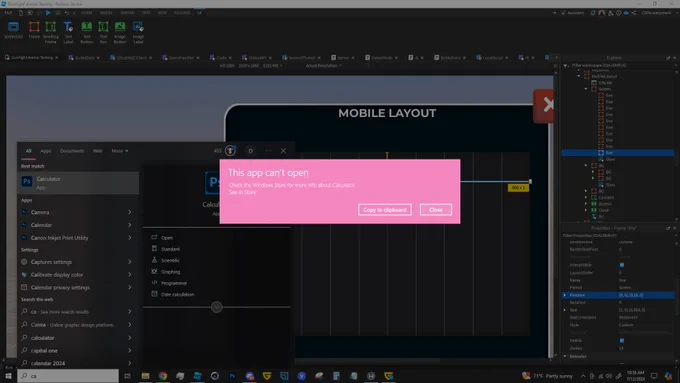Screen dimensions: 680x383
Task: Collapse the Screen node in Explorer
Action: pyautogui.click(x=586, y=89)
